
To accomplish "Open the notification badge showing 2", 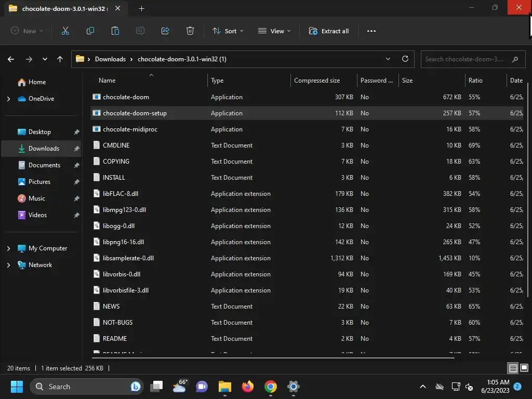I will (x=517, y=386).
